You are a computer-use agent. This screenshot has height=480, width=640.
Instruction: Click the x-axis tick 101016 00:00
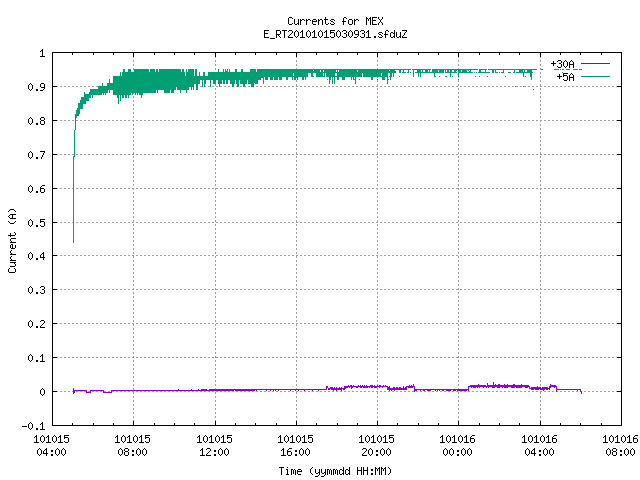tap(458, 445)
